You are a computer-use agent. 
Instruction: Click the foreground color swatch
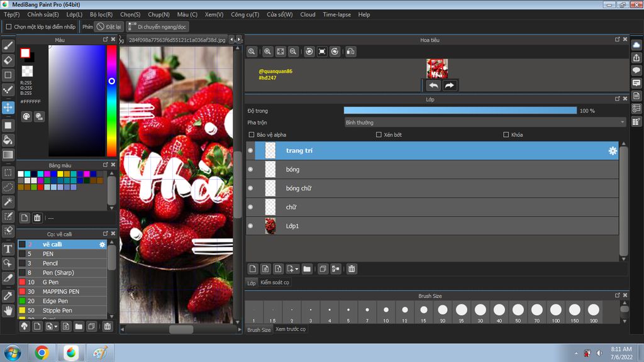click(25, 53)
